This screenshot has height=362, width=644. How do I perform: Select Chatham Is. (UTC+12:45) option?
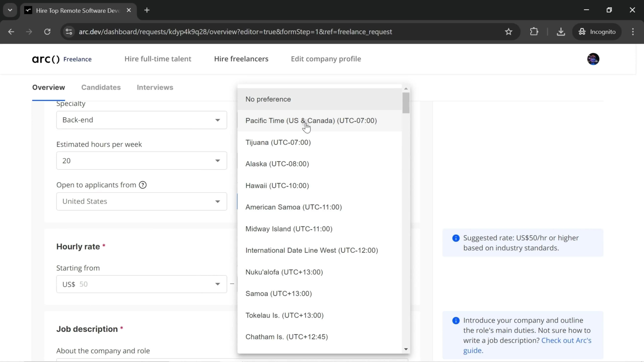(319, 337)
